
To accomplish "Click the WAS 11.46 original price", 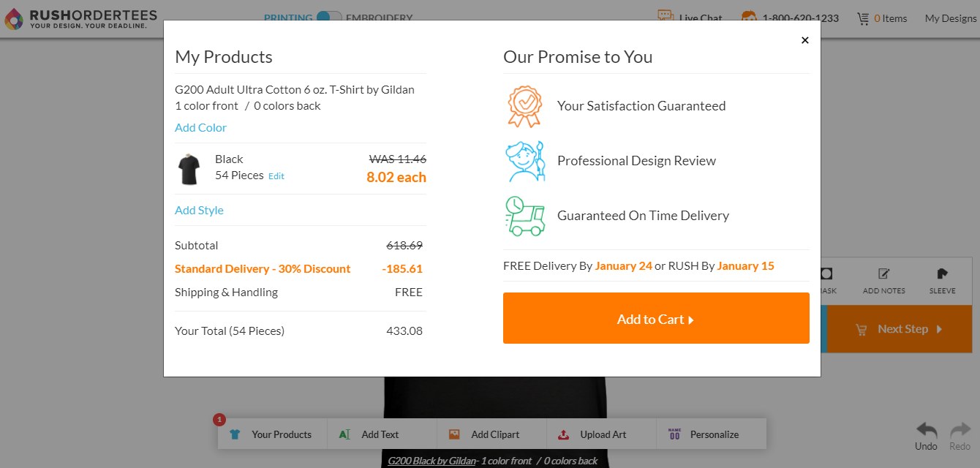I will coord(398,159).
